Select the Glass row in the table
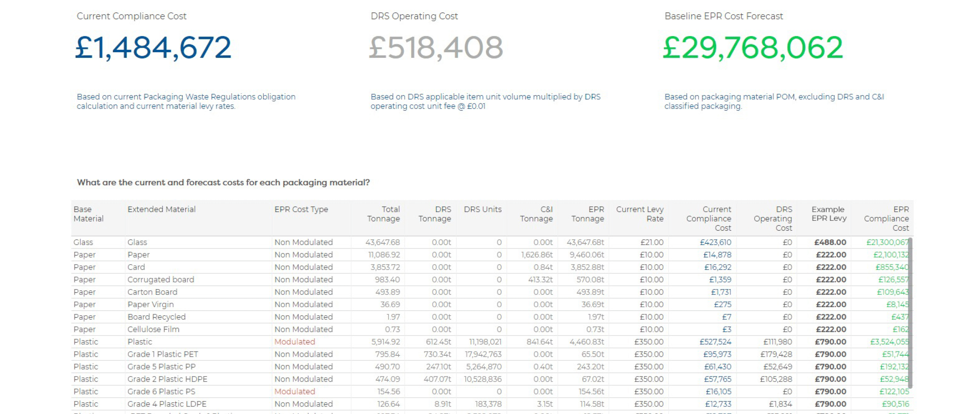980x414 pixels. coord(137,242)
